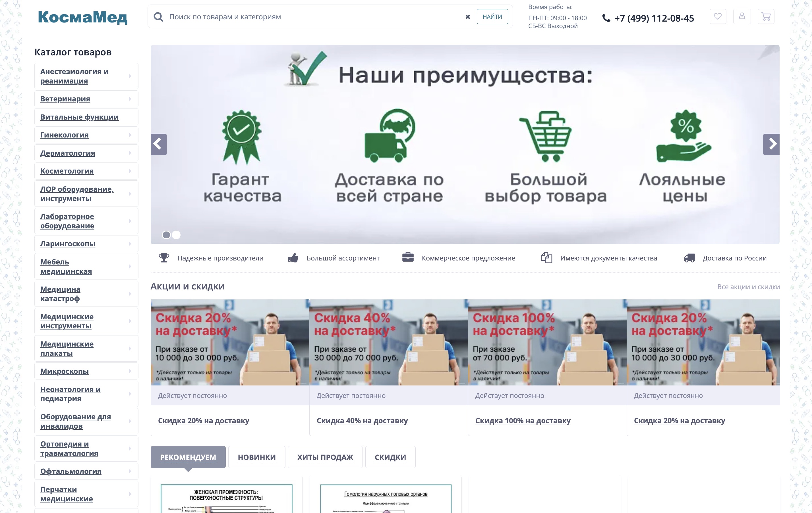Switch to the НОВИНКИ tab
This screenshot has height=513, width=812.
click(x=257, y=457)
